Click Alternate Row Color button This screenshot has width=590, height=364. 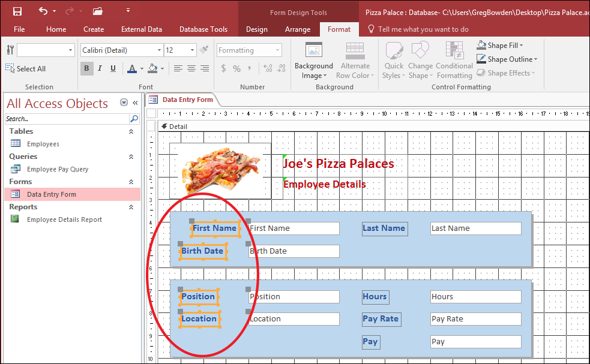[x=355, y=61]
